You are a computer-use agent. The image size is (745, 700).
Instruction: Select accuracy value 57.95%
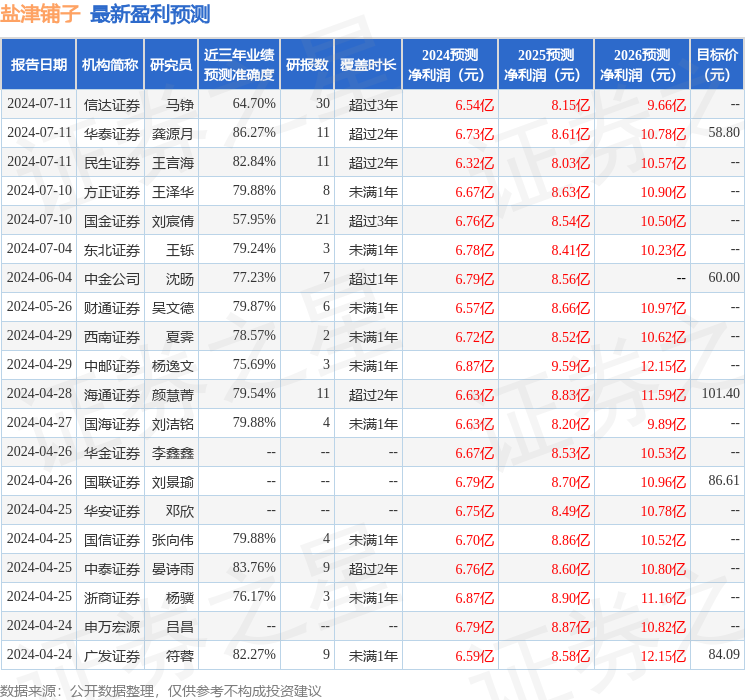[x=254, y=219]
